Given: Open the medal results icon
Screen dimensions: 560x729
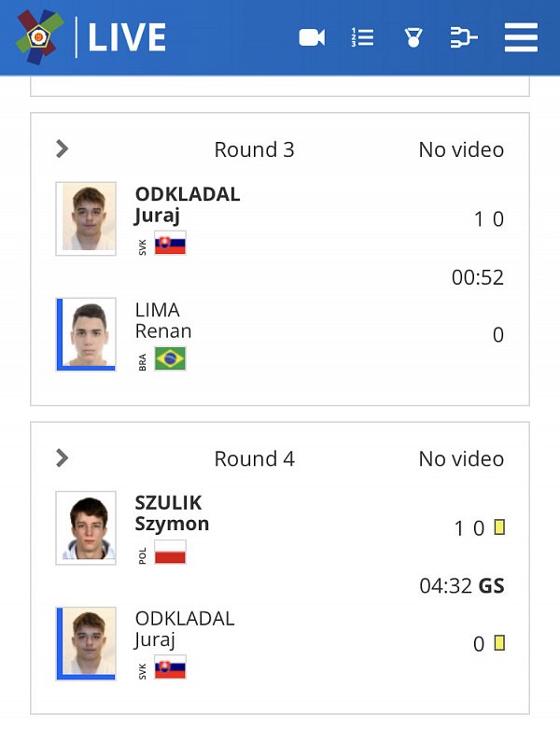Looking at the screenshot, I should click(413, 37).
